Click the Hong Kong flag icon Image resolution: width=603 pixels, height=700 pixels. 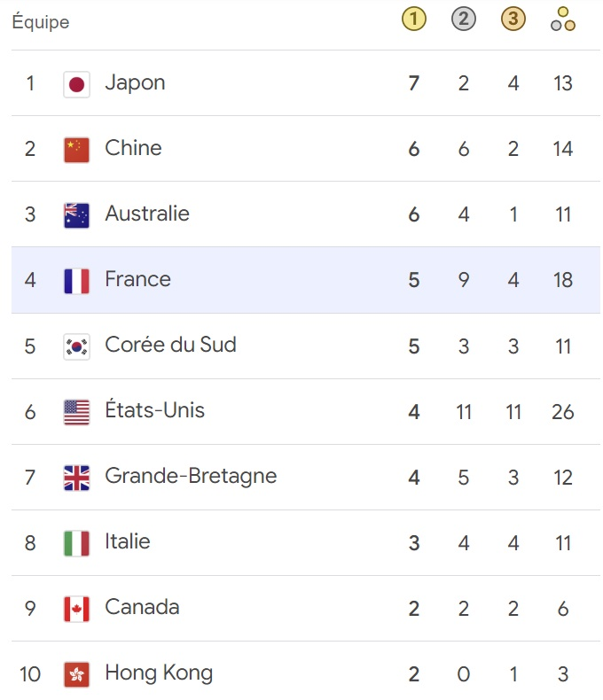77,674
